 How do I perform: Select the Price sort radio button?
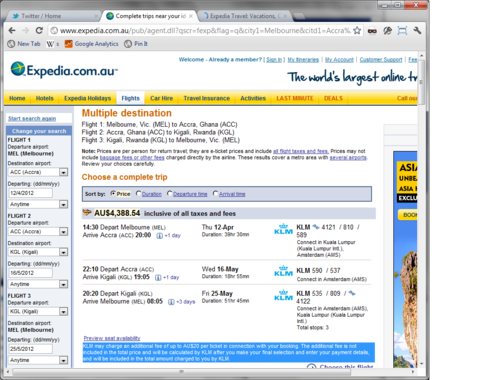coord(113,193)
